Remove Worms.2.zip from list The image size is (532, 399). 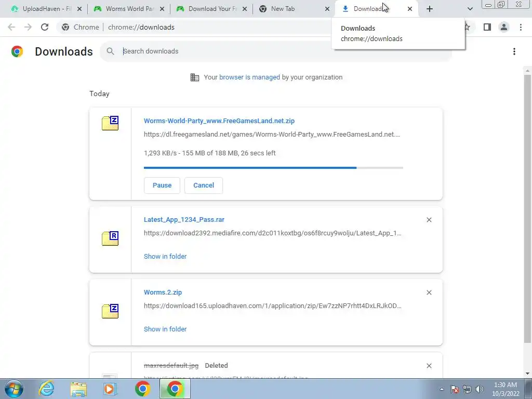click(x=429, y=292)
